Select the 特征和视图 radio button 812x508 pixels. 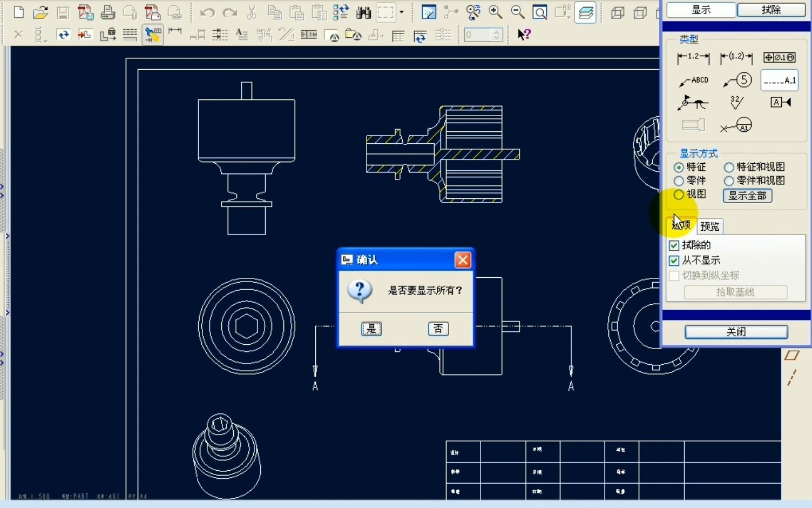click(729, 168)
